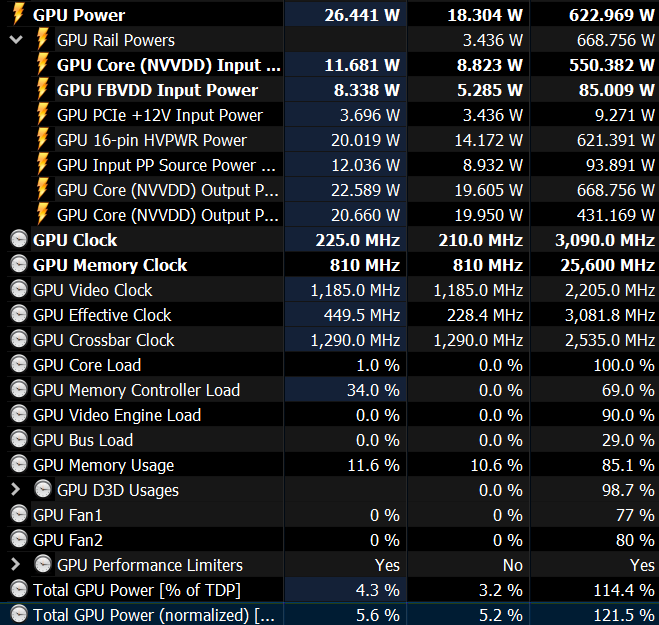Screen dimensions: 659x625
Task: Click the gauge icon beside GPU D3D Usages
Action: pyautogui.click(x=42, y=489)
